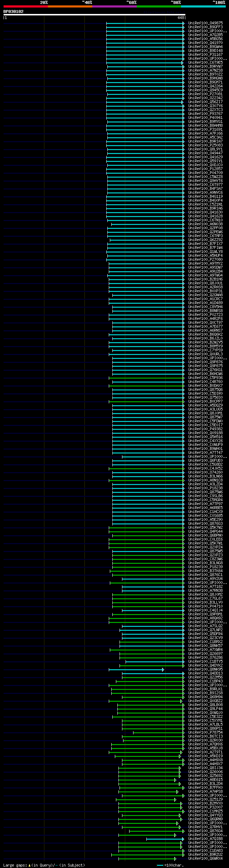Click hit label UniRef100_P40941

click(205, 118)
